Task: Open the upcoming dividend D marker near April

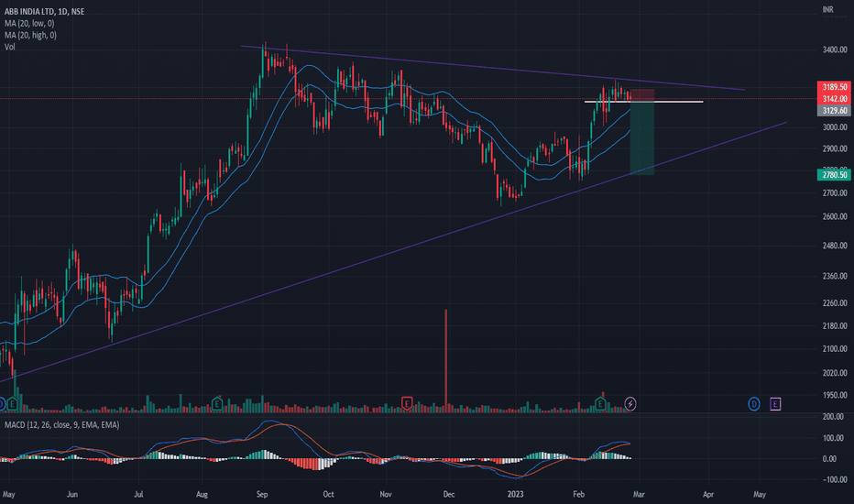Action: point(754,404)
